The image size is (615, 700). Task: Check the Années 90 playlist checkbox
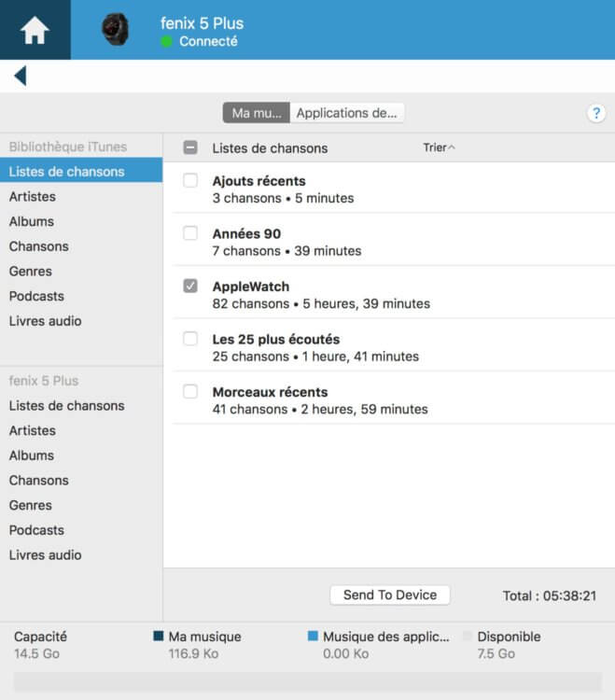(x=190, y=233)
